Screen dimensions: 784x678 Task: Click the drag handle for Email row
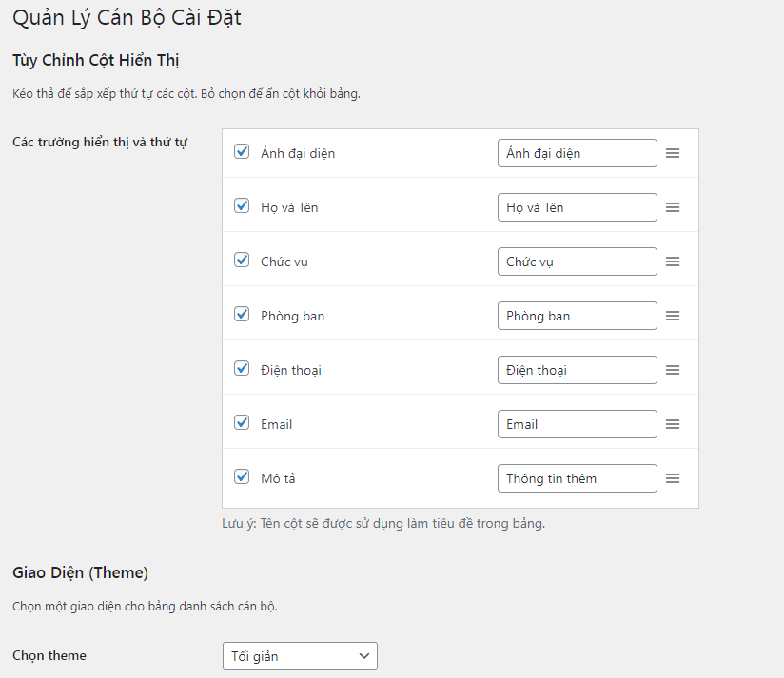click(x=673, y=424)
